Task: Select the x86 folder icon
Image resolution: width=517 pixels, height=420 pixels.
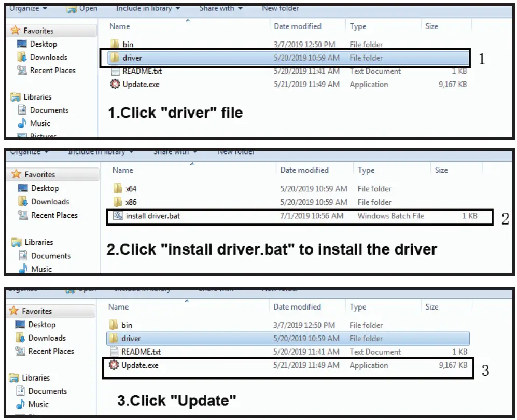Action: [x=118, y=202]
